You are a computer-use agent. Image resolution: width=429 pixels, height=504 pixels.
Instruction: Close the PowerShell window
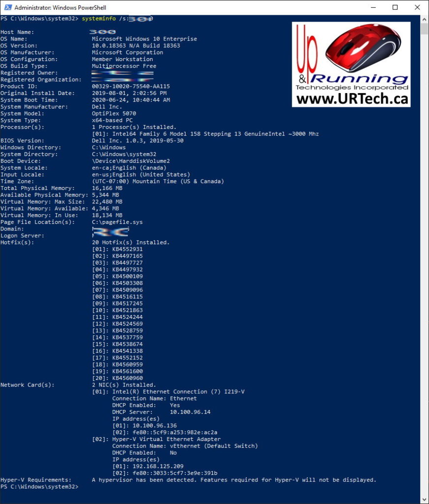(x=417, y=7)
